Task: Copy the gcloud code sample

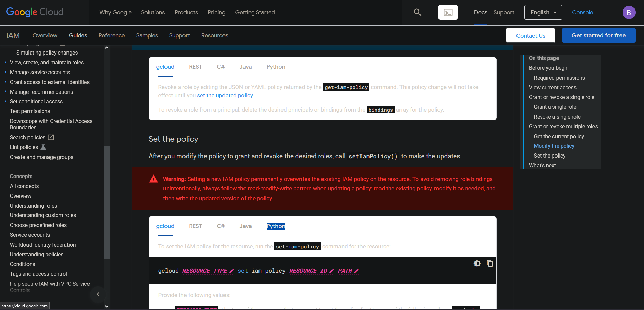Action: tap(490, 263)
